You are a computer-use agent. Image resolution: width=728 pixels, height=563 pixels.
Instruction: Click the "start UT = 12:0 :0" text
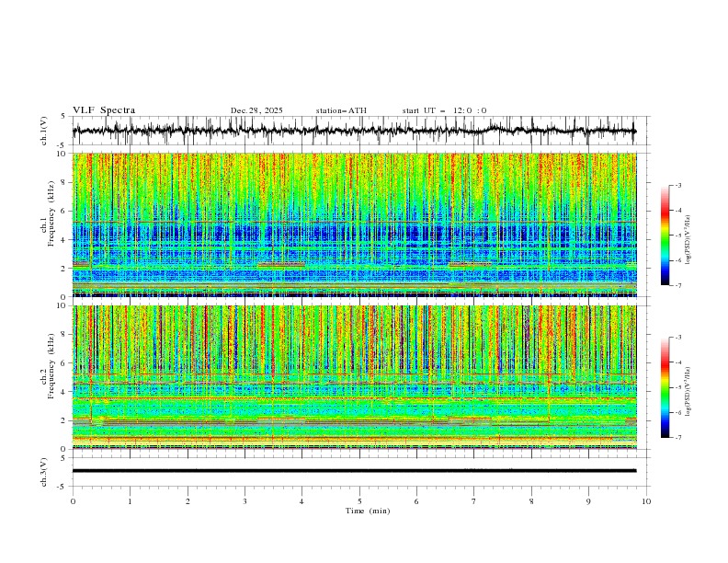click(x=444, y=110)
